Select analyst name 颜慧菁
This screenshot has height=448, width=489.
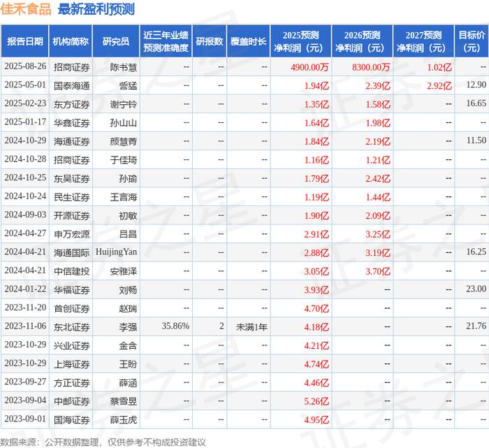124,141
